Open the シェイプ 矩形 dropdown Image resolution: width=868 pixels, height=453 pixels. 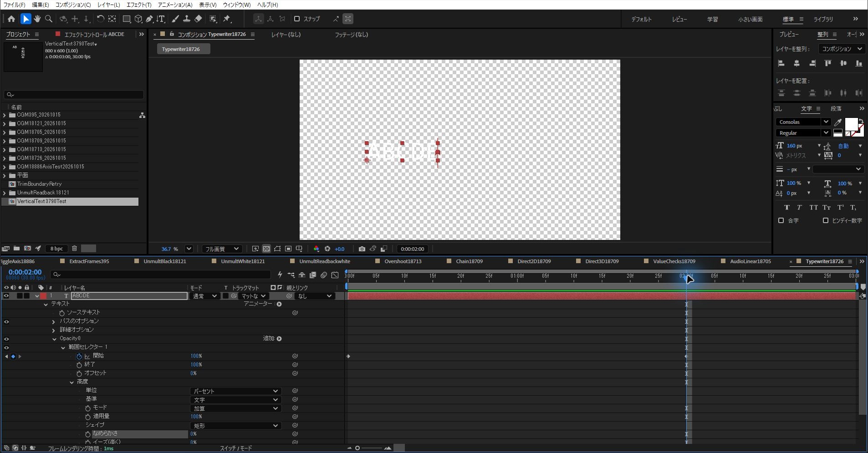[235, 426]
